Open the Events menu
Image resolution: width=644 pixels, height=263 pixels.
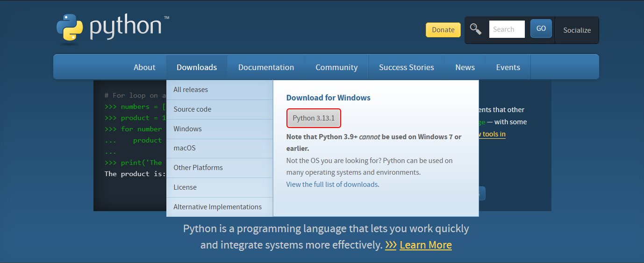pyautogui.click(x=508, y=67)
